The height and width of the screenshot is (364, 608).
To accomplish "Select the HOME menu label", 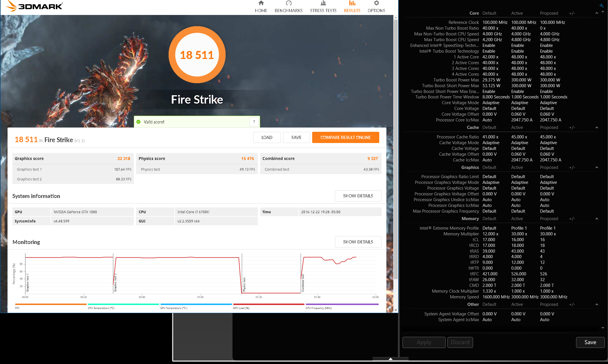I will [261, 11].
